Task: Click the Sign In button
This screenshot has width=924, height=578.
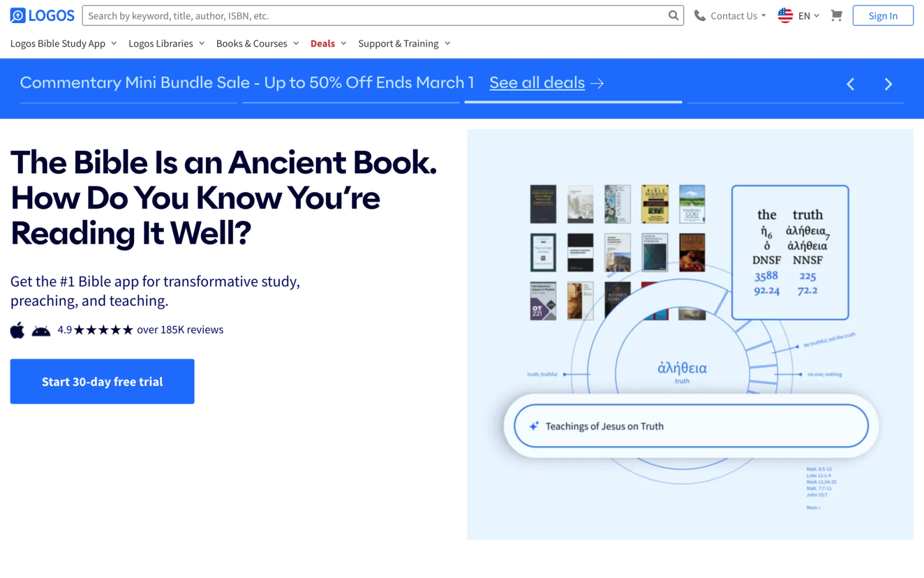Action: click(x=883, y=16)
